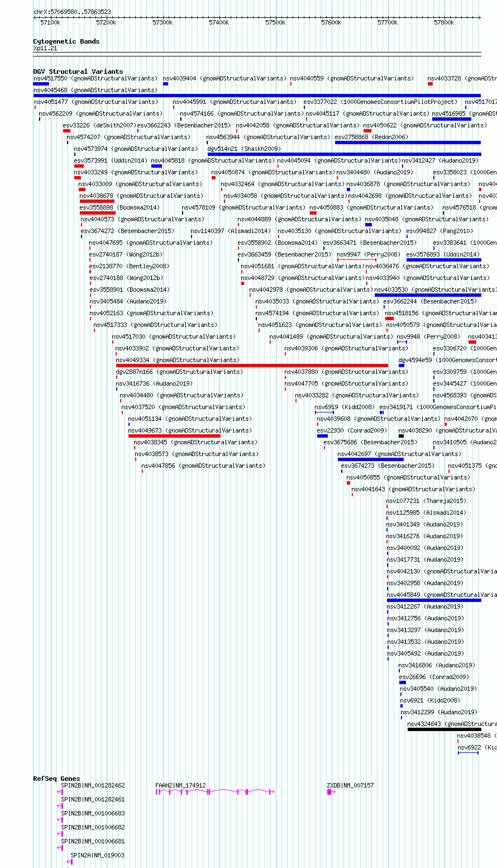
Task: Click the nsv3404480 (Audano2019) label
Action: [x=375, y=172]
